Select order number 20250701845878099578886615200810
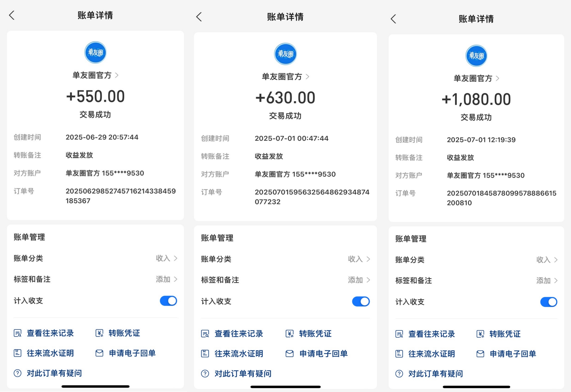The image size is (571, 392). tap(502, 198)
